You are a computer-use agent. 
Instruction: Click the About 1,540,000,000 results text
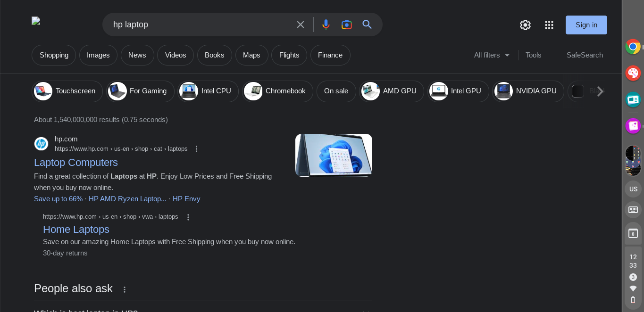pyautogui.click(x=101, y=120)
